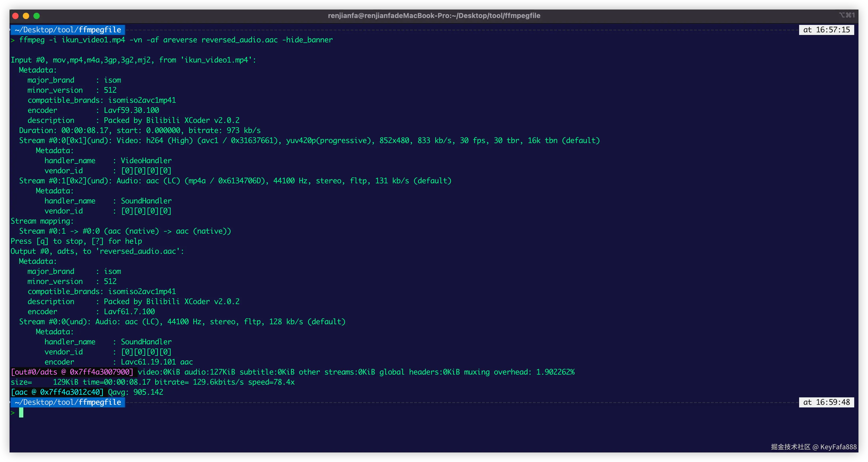
Task: Click the red close window button
Action: pyautogui.click(x=15, y=16)
